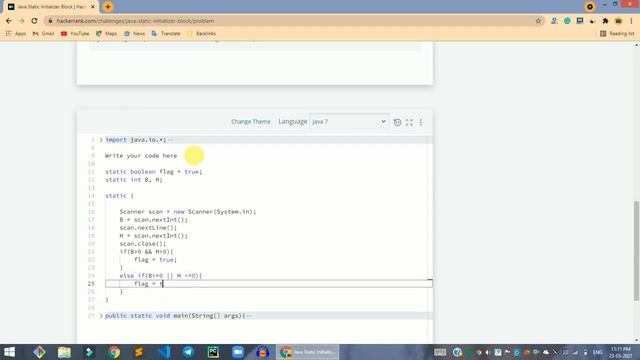Open the taskbar clock and date

620,352
